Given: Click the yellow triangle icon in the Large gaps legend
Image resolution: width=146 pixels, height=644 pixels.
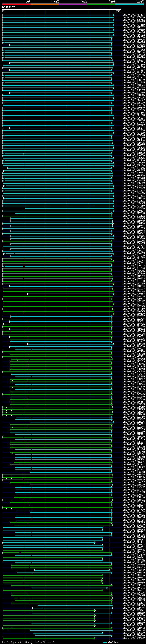Looking at the screenshot, I should 19,642.
